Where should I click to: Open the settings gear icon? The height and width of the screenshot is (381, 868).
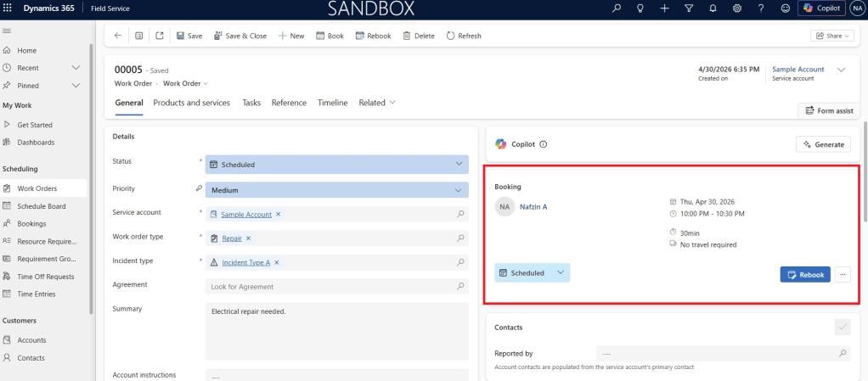[737, 8]
